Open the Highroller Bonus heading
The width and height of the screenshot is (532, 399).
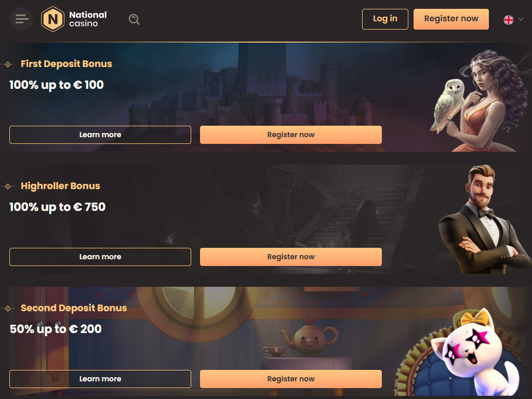tap(60, 186)
